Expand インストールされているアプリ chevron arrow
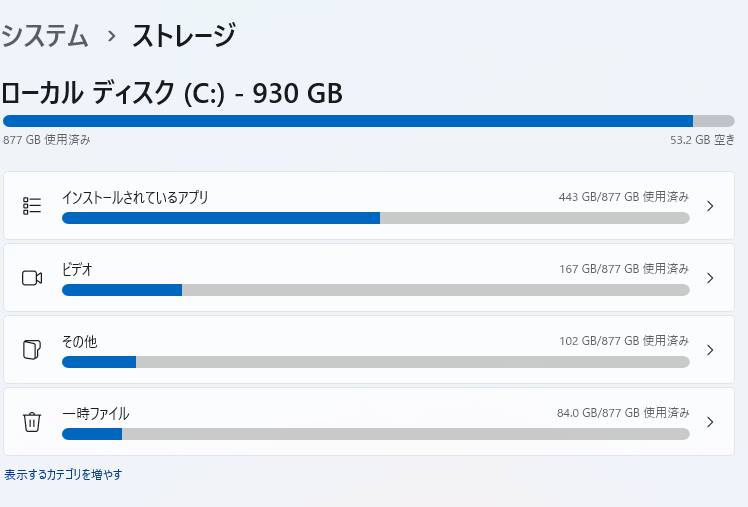This screenshot has width=748, height=507. pyautogui.click(x=710, y=206)
